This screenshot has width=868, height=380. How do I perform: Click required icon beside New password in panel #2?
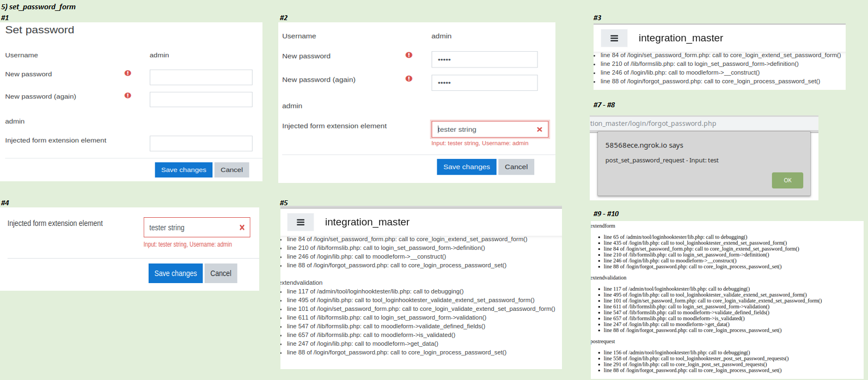click(409, 55)
